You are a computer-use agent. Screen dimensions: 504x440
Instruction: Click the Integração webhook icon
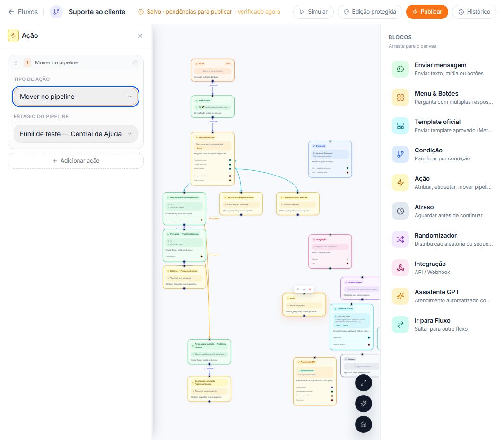[x=400, y=268]
